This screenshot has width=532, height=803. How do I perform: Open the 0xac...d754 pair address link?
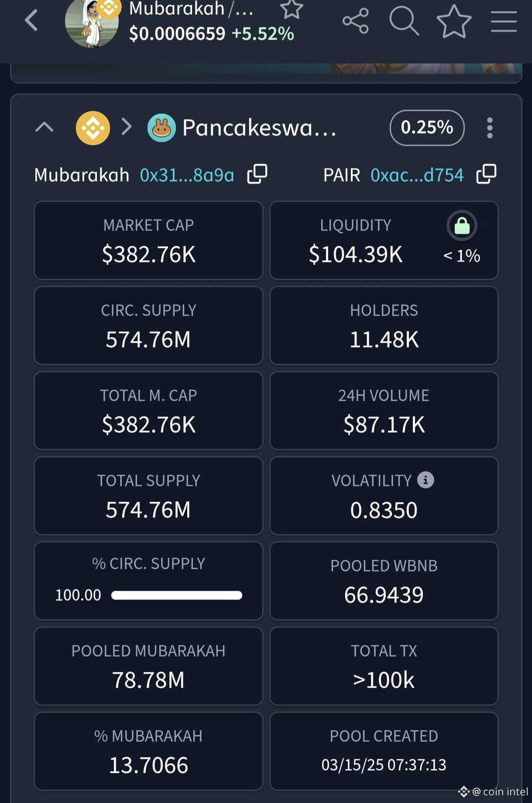coord(417,175)
